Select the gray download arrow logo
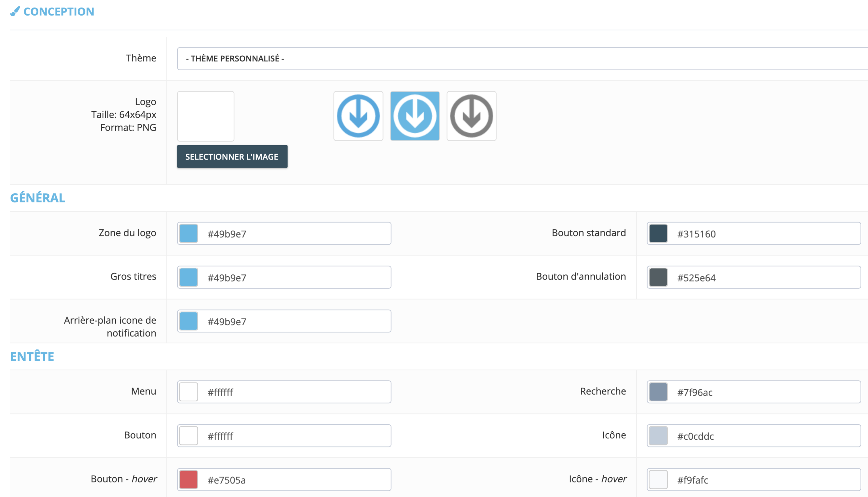The width and height of the screenshot is (868, 497). [x=471, y=116]
